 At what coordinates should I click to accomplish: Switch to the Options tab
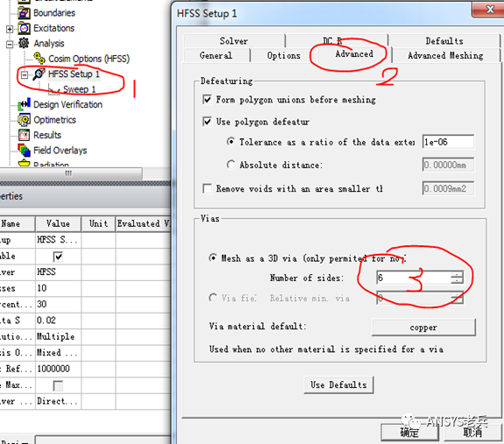(283, 55)
